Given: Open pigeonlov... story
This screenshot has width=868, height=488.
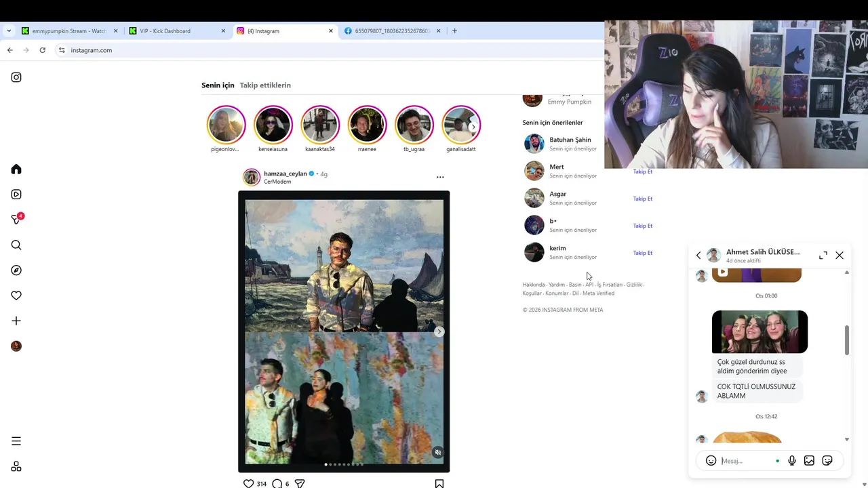Looking at the screenshot, I should [226, 125].
